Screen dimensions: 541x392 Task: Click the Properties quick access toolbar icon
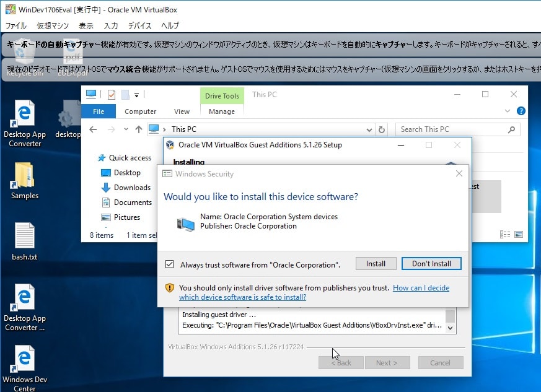(x=112, y=95)
